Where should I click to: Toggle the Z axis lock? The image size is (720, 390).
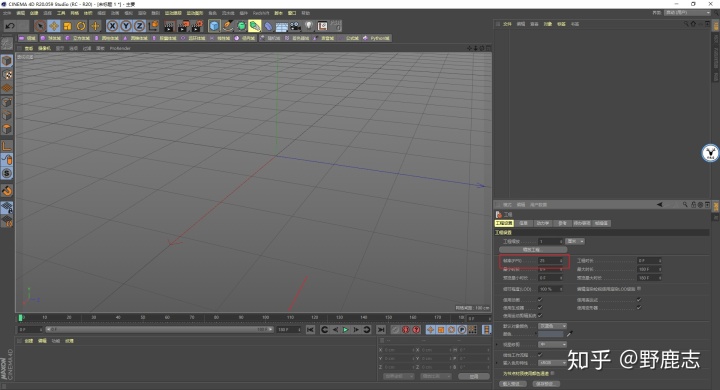click(x=139, y=26)
